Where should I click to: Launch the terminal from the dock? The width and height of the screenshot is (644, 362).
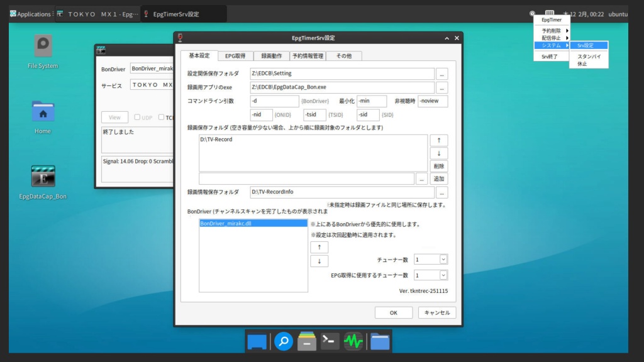click(330, 341)
